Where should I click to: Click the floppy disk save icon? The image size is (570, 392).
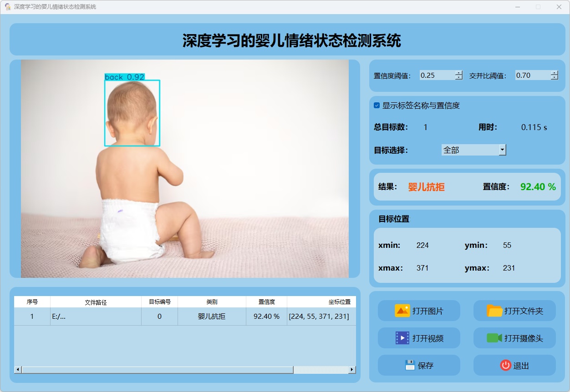[x=410, y=365]
